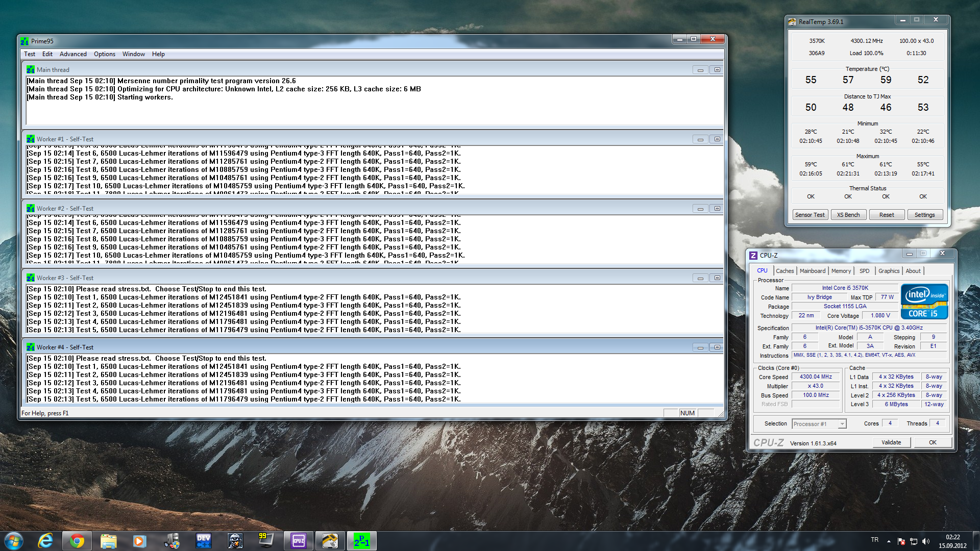Open Windows Media Player from taskbar

tap(140, 541)
